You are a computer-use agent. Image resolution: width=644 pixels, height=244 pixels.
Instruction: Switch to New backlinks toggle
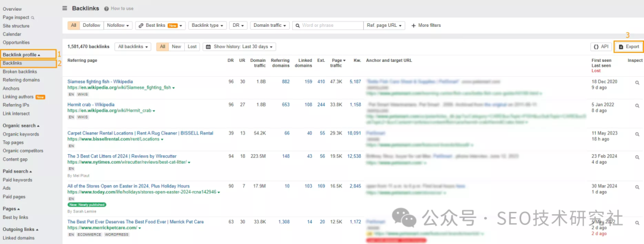click(x=177, y=46)
